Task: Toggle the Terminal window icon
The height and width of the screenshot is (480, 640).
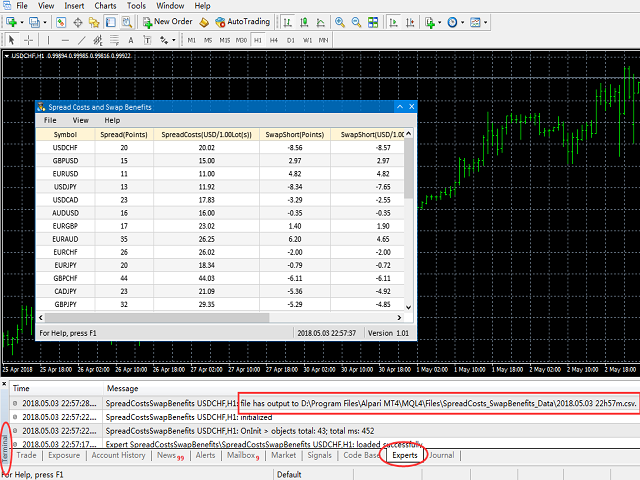Action: point(110,22)
